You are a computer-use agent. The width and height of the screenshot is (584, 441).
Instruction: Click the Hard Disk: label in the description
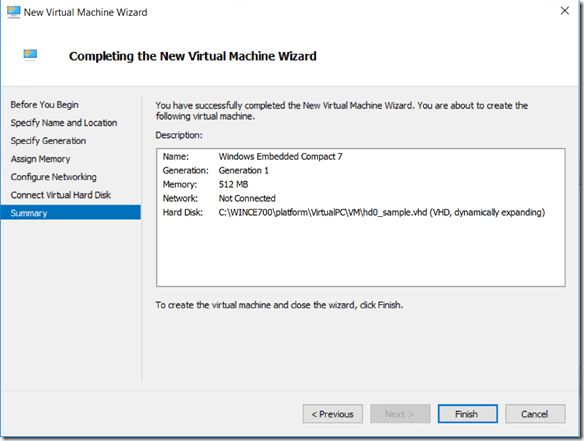tap(182, 212)
